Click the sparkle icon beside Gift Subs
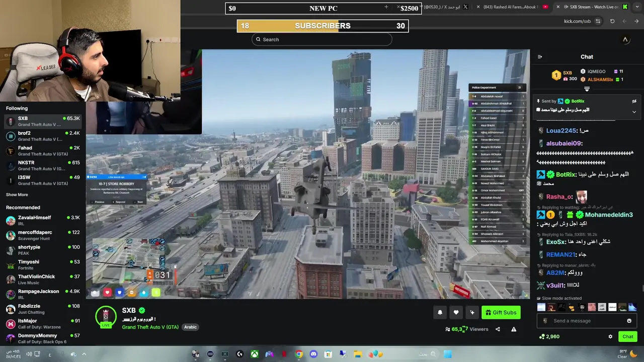The image size is (644, 362). pos(472,312)
